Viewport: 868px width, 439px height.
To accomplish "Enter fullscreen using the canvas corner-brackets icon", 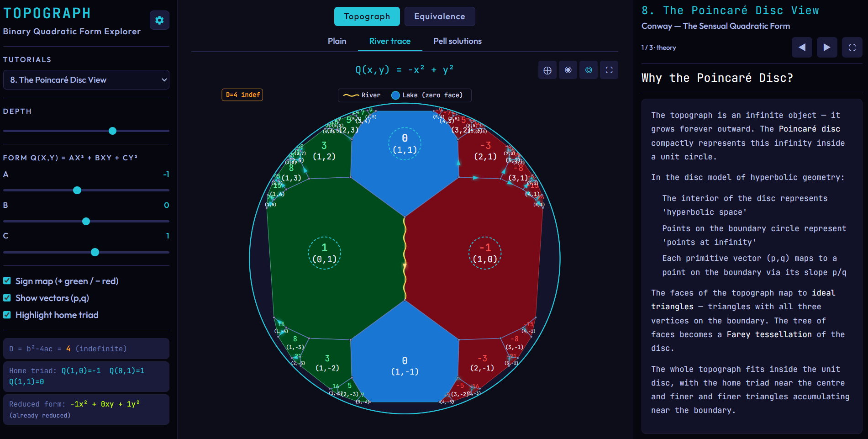I will coord(609,70).
